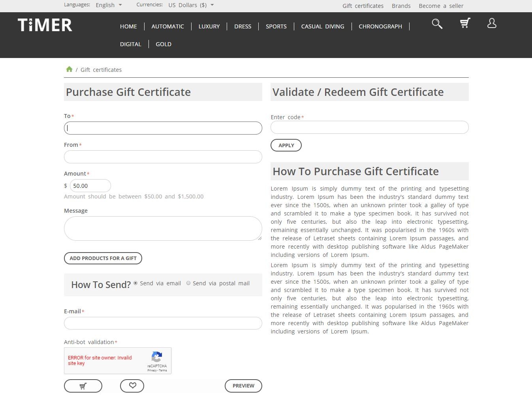Image resolution: width=532 pixels, height=408 pixels.
Task: Select Send via email radio button
Action: tap(135, 283)
